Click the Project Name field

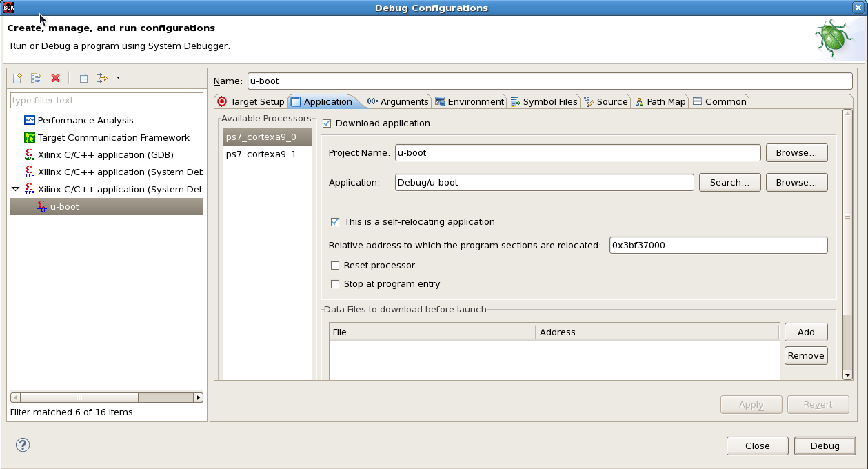pos(578,152)
